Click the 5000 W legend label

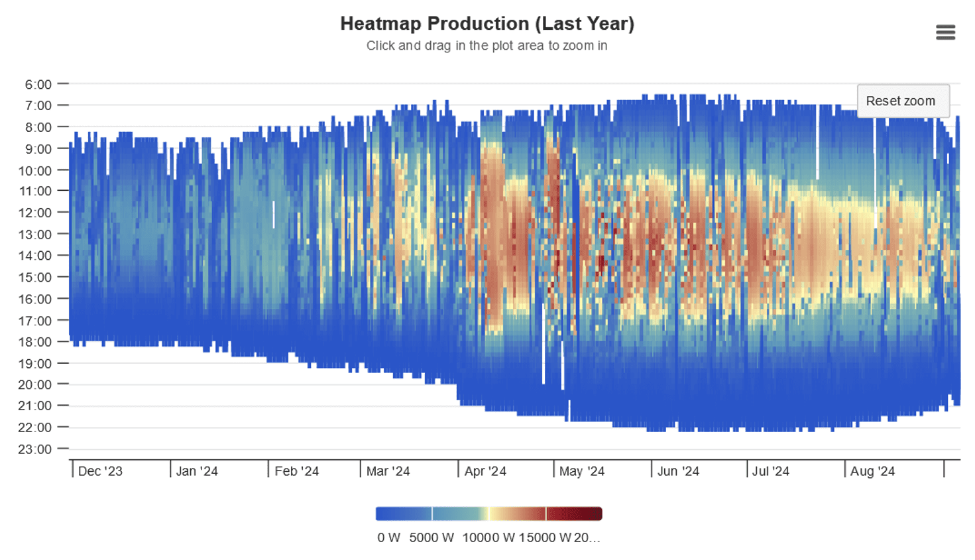pyautogui.click(x=431, y=537)
